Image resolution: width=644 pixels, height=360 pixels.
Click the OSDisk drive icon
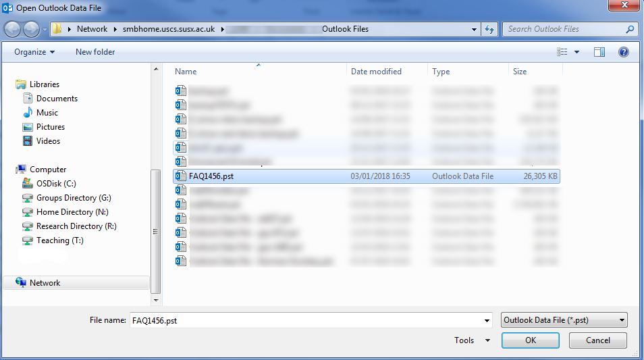pos(28,183)
